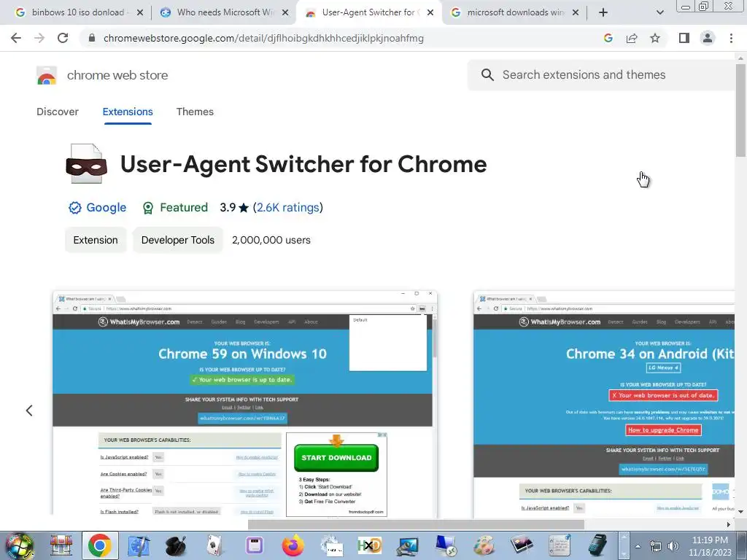Click the horizontal scrollbar thumb
The height and width of the screenshot is (560, 747).
[x=416, y=524]
